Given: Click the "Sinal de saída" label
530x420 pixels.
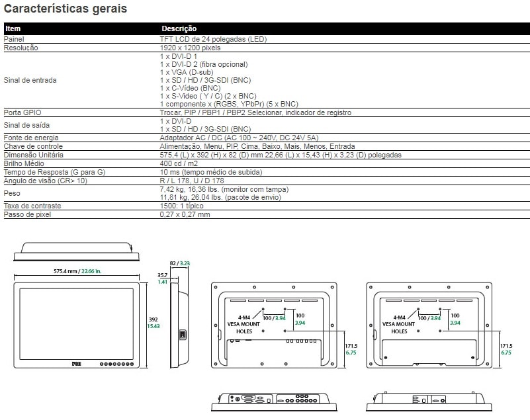Looking at the screenshot, I should click(26, 126).
